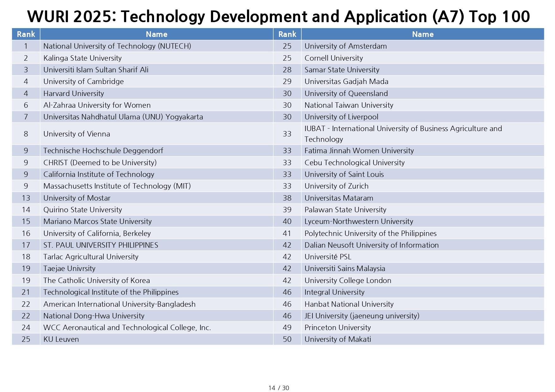Image resolution: width=555 pixels, height=392 pixels.
Task: Click National University of Technology (NUTECH) row
Action: tap(117, 46)
